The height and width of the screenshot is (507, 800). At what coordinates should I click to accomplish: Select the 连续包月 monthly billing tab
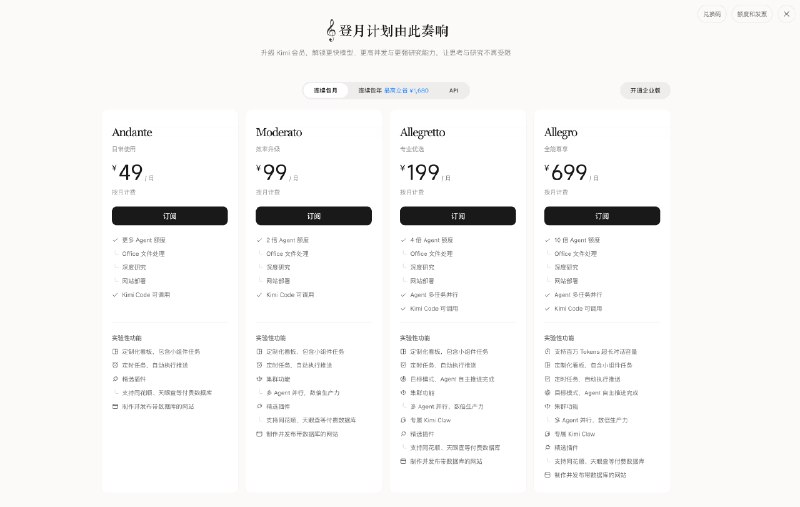pos(326,90)
